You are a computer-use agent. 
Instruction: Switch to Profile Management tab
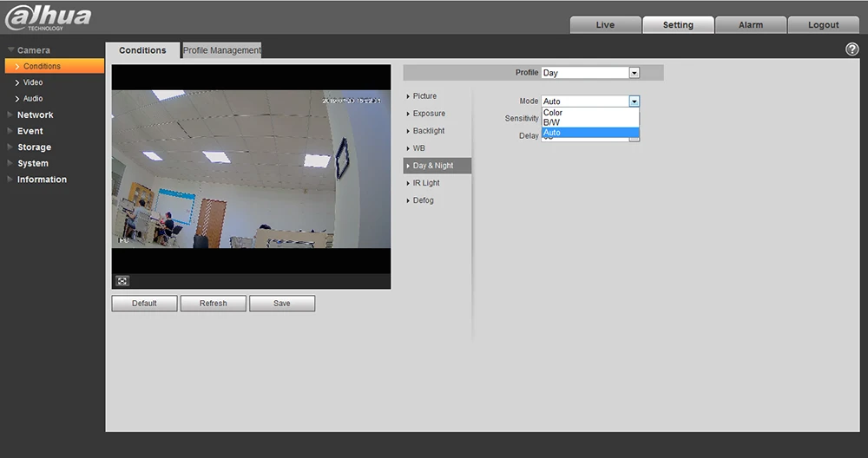tap(222, 50)
